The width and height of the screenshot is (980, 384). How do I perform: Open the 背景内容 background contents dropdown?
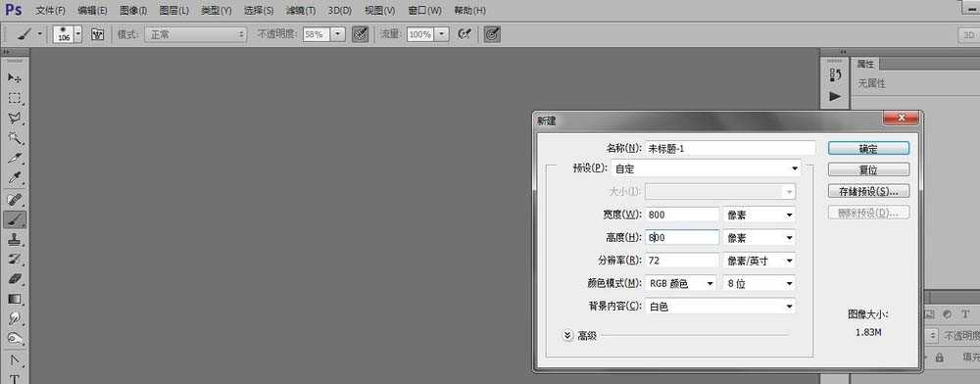click(721, 307)
